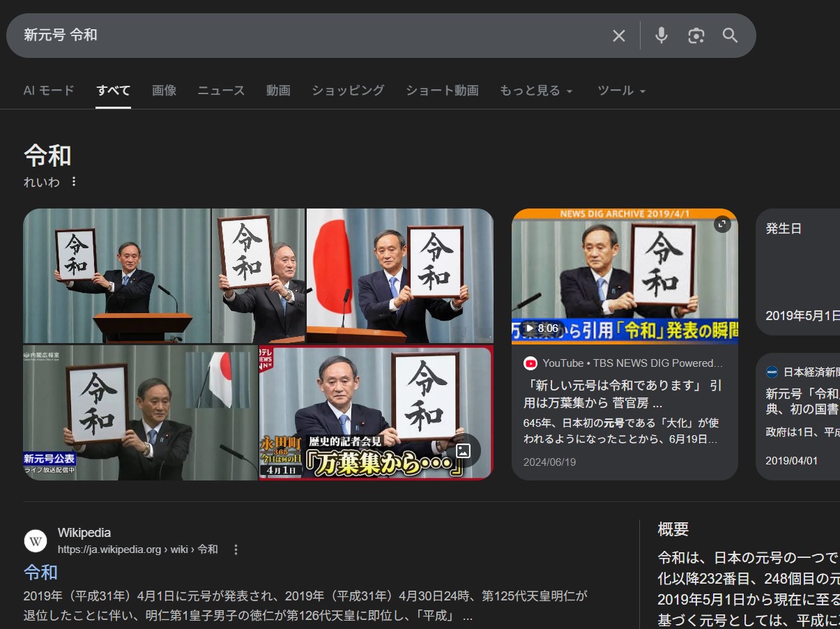Click the expand icon on the YouTube video thumbnail
Screen dimensions: 840x629
[722, 225]
